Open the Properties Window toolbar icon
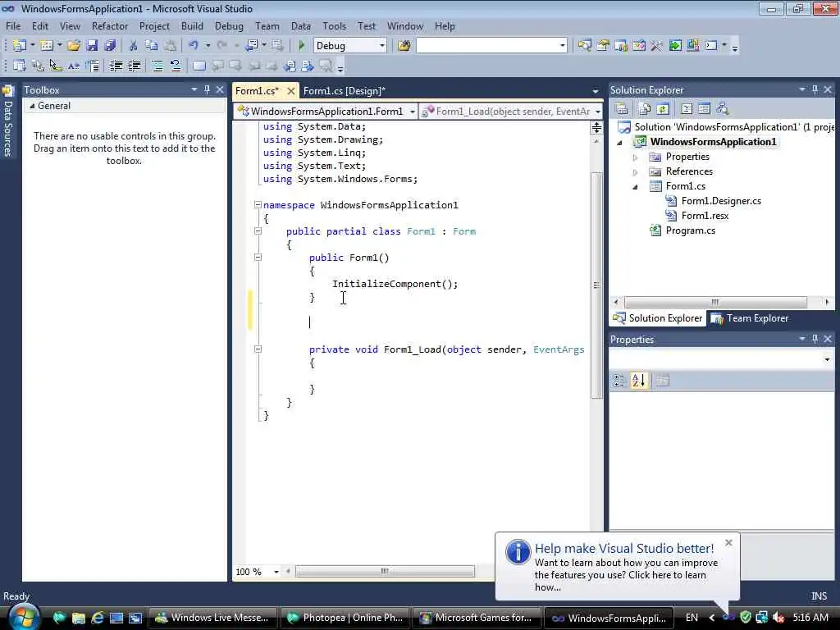 pos(603,46)
